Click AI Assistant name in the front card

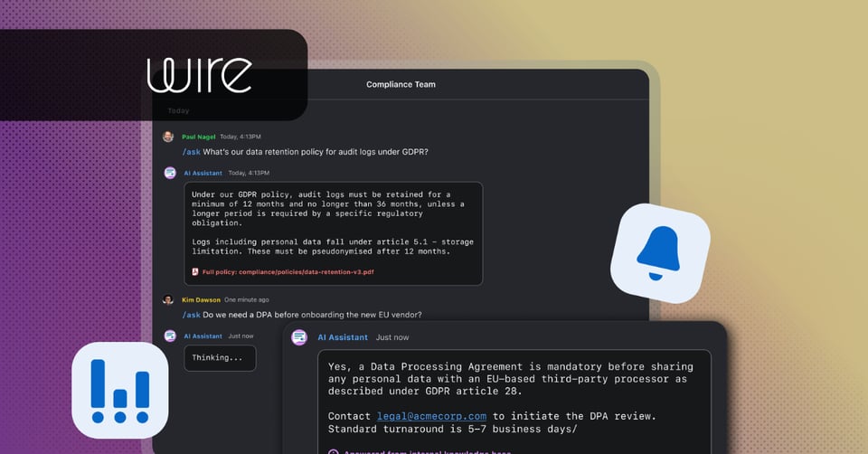click(343, 337)
